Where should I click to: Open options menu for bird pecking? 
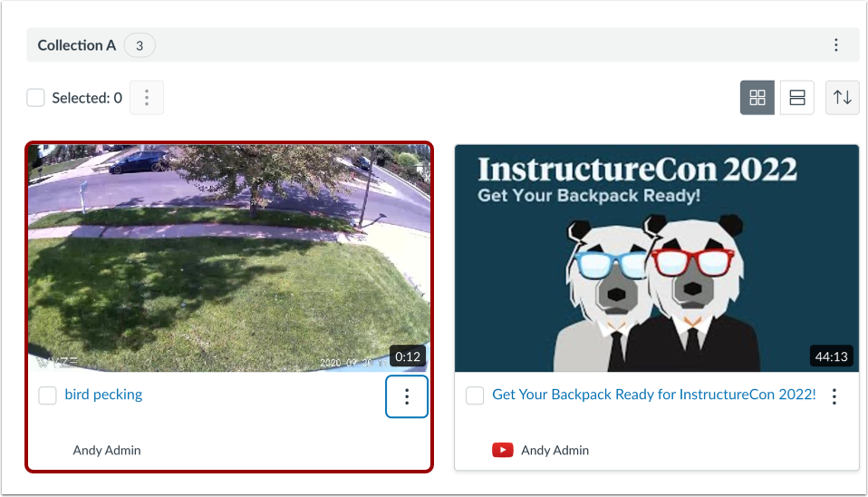pyautogui.click(x=407, y=396)
